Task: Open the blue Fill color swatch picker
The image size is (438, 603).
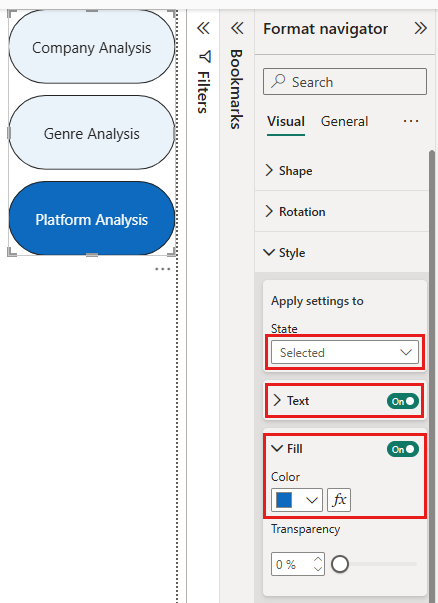Action: pyautogui.click(x=296, y=500)
